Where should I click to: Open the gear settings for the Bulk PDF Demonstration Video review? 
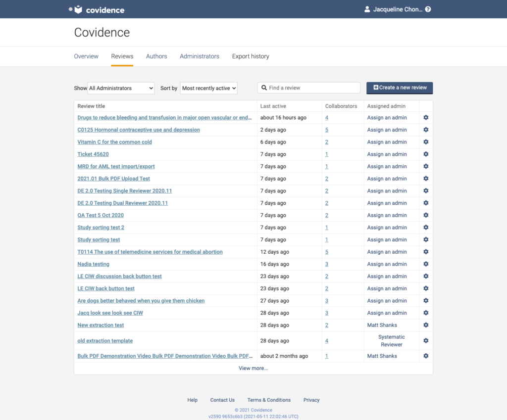[426, 356]
